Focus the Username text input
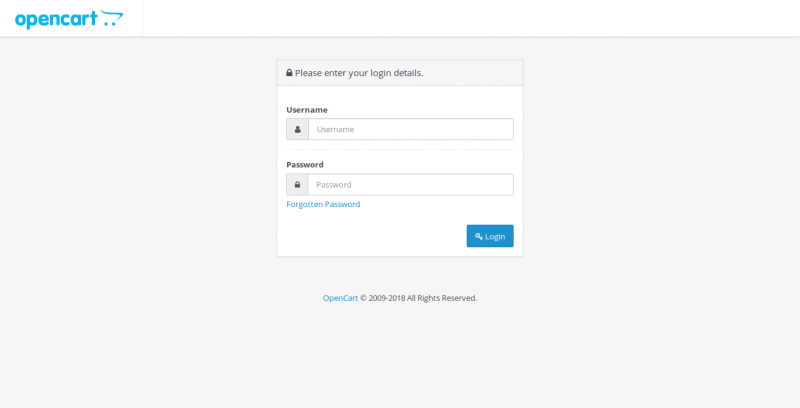800x408 pixels. pyautogui.click(x=410, y=129)
